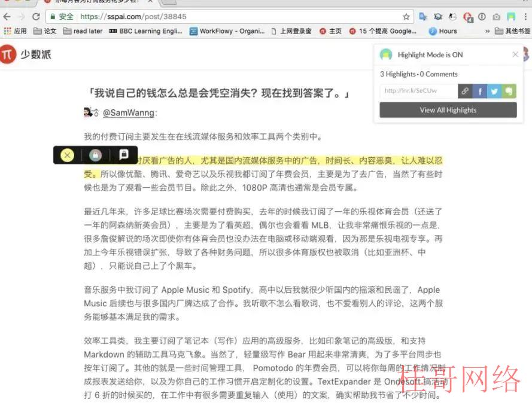Click the paragraph starting 效率工具类
Viewport: 532px width, 403px height.
click(265, 368)
